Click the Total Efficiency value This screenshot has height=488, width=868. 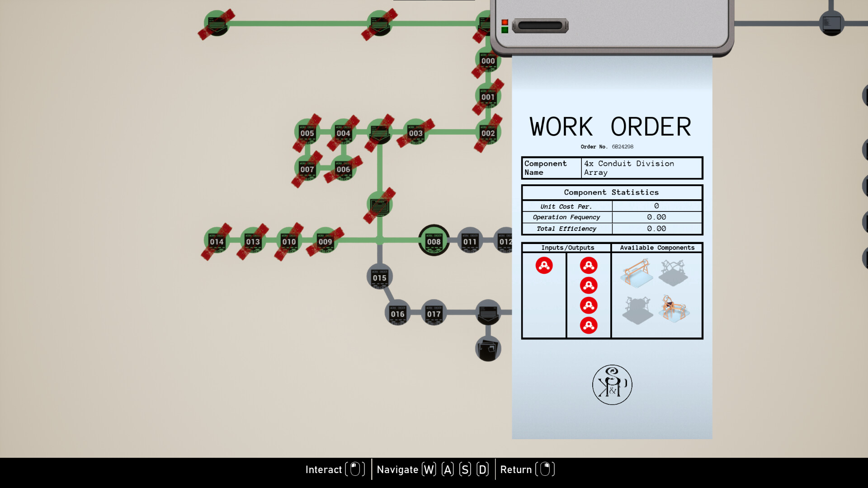[656, 229]
